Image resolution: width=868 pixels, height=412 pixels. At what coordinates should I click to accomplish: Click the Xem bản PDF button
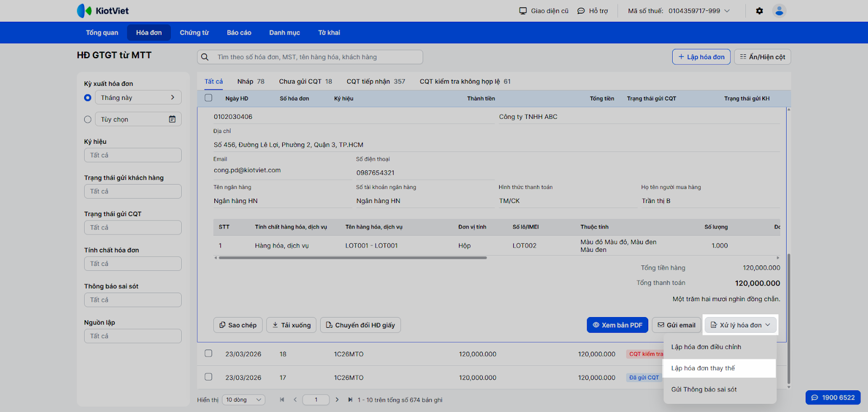tap(617, 325)
